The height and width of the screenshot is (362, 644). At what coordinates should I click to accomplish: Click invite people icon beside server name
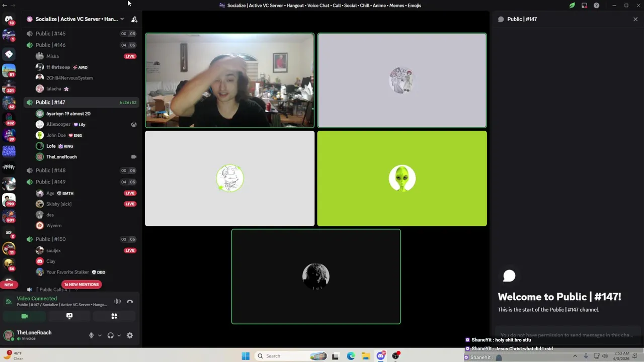tap(134, 19)
